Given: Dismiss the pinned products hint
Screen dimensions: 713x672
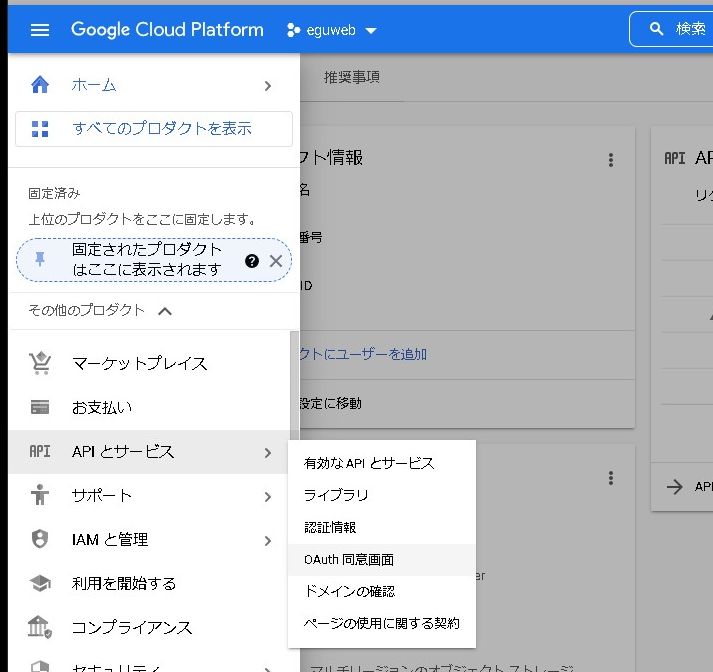Looking at the screenshot, I should [x=276, y=261].
